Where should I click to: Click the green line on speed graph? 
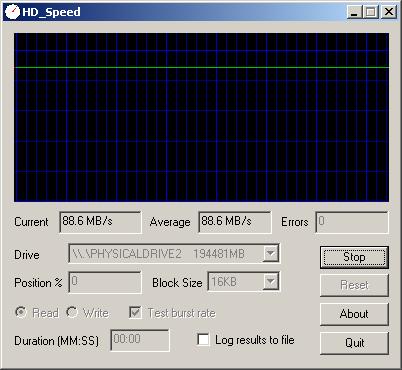(x=201, y=68)
